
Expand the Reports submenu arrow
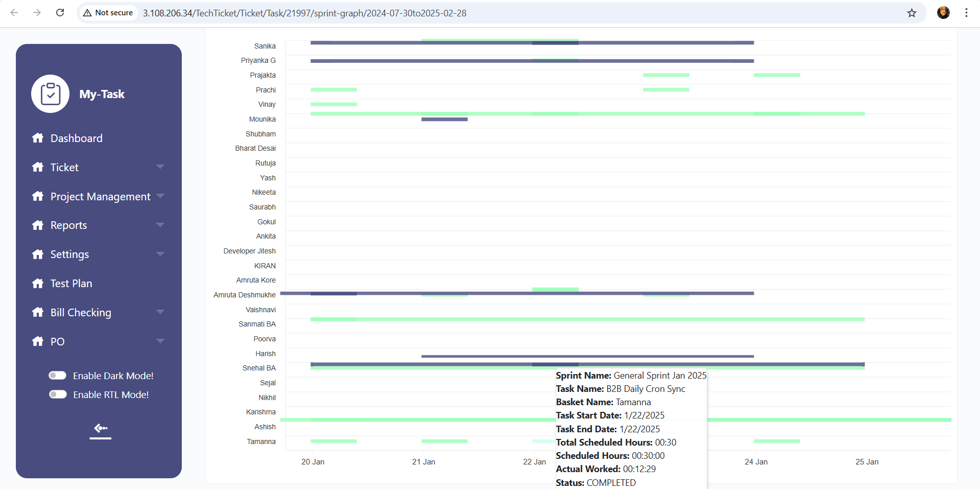pyautogui.click(x=160, y=225)
